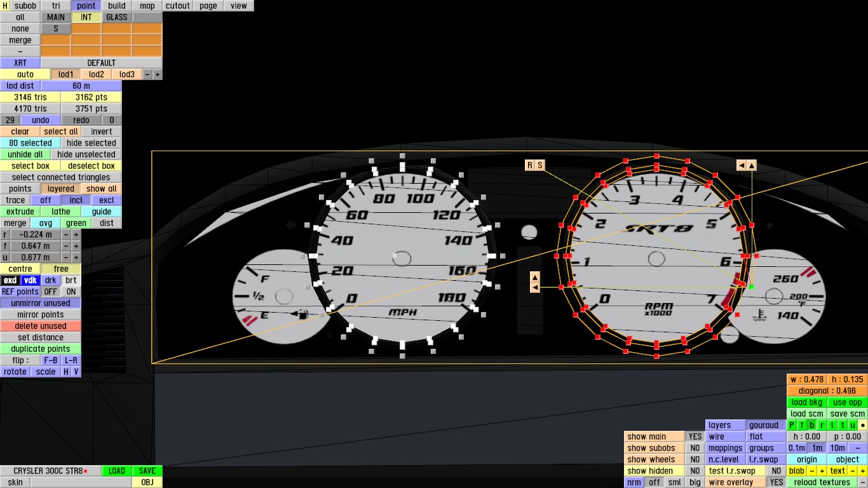Viewport: 868px width, 488px height.
Task: Switch to the subob tab
Action: [x=25, y=6]
